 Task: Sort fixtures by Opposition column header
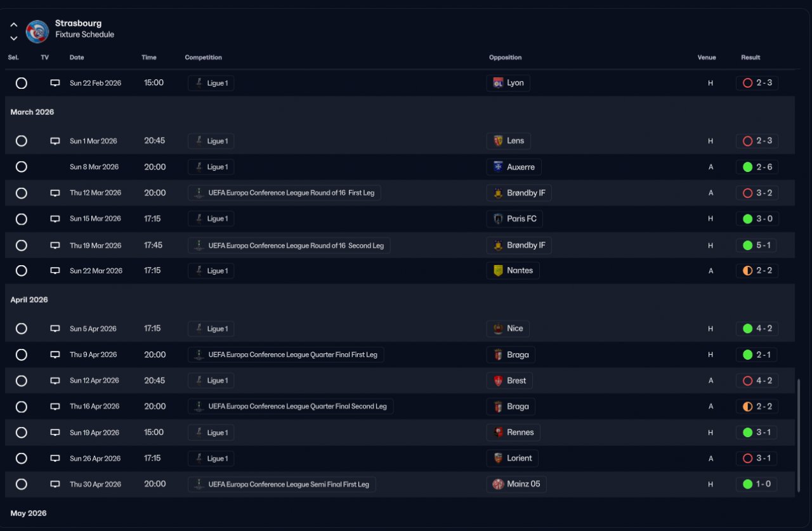[506, 58]
